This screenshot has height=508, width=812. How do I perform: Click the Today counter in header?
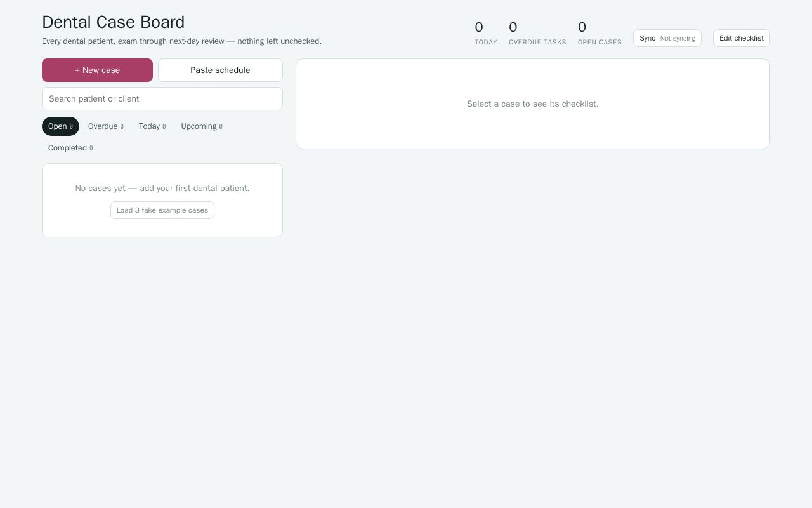tap(486, 33)
